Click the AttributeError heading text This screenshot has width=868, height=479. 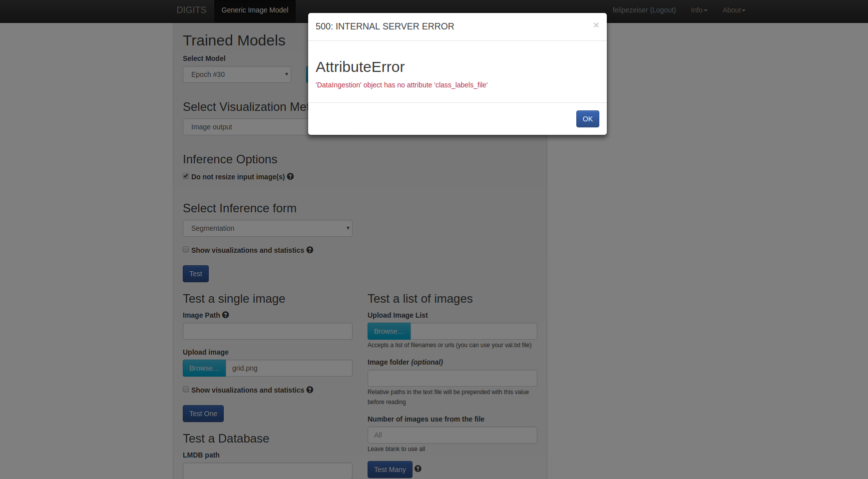coord(360,67)
